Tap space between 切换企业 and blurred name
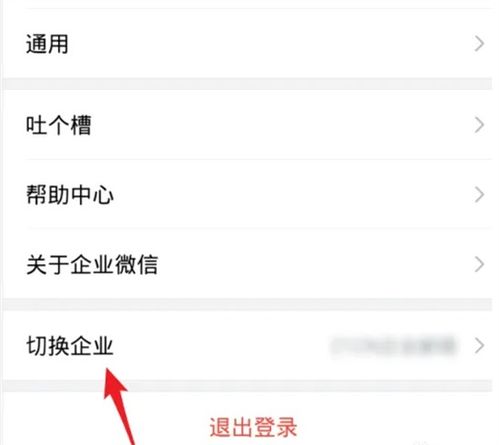Screen dimensions: 499x445 point(220,346)
